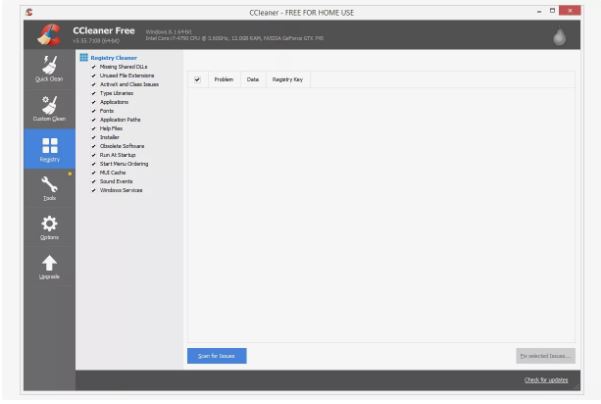Sort results by Data column
The image size is (601, 404).
[x=253, y=79]
